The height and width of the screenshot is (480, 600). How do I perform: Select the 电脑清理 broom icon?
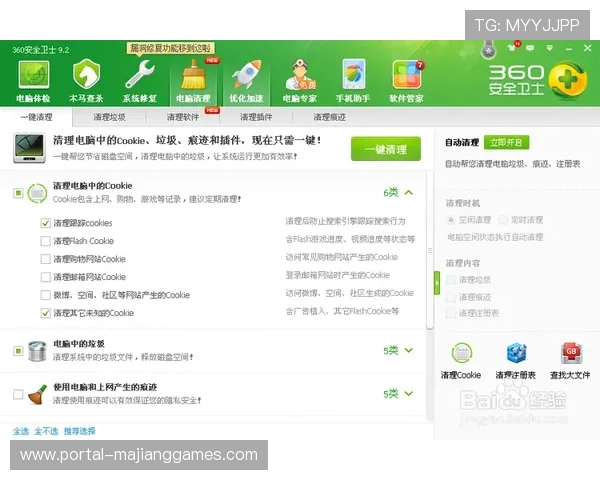[193, 75]
